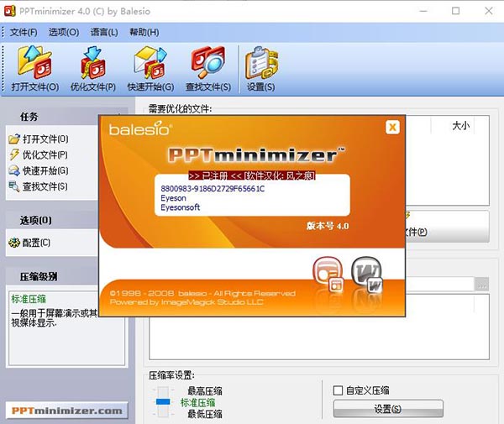This screenshot has height=424, width=504.
Task: Click the PowerPoint icon in About dialog
Action: [325, 275]
